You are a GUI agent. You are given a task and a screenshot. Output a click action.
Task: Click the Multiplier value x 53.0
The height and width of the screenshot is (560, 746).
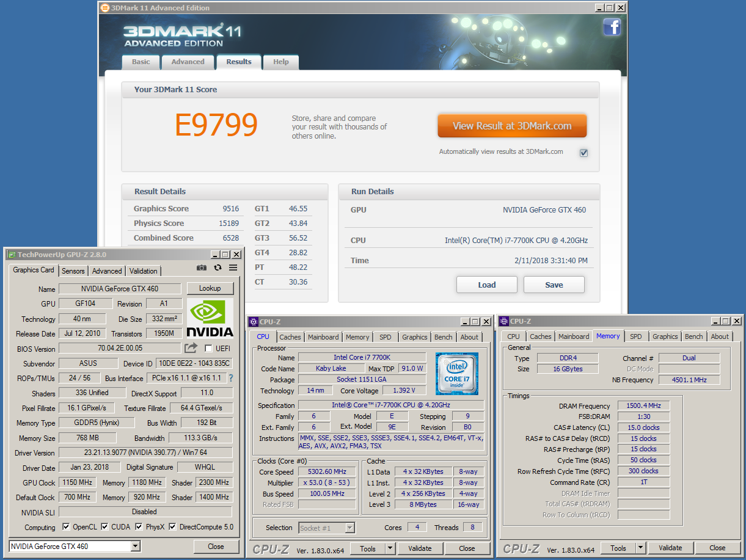(x=327, y=483)
